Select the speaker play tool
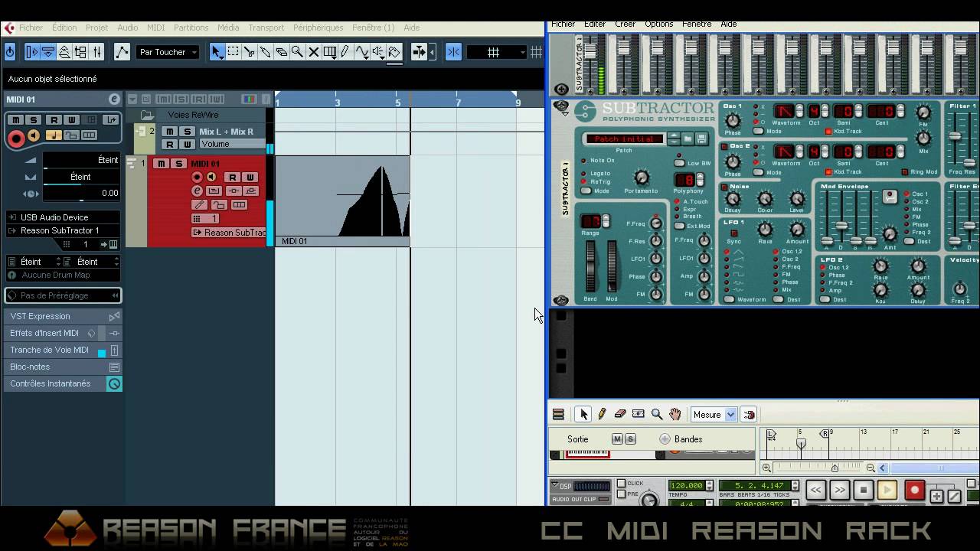Viewport: 980px width, 551px height. 377,52
